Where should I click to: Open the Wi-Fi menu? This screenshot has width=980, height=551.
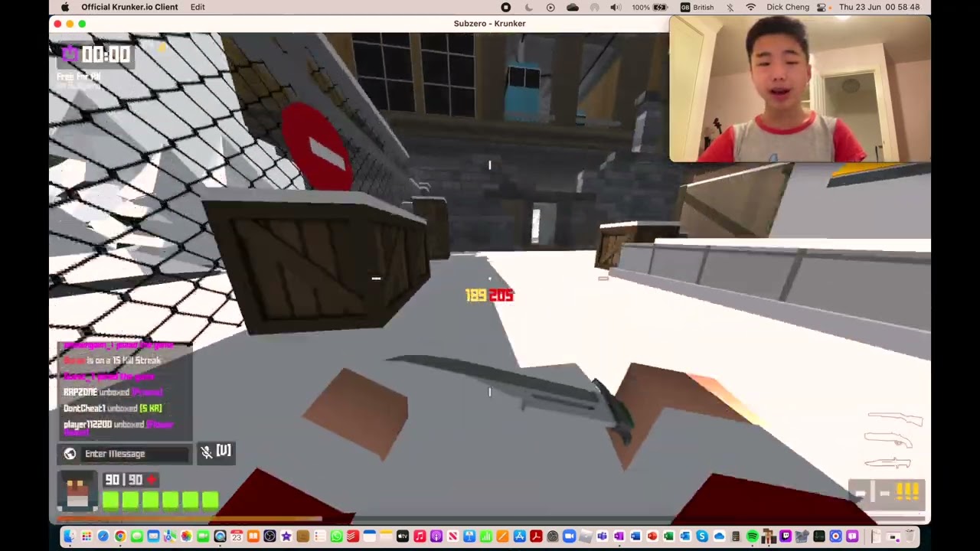[751, 7]
